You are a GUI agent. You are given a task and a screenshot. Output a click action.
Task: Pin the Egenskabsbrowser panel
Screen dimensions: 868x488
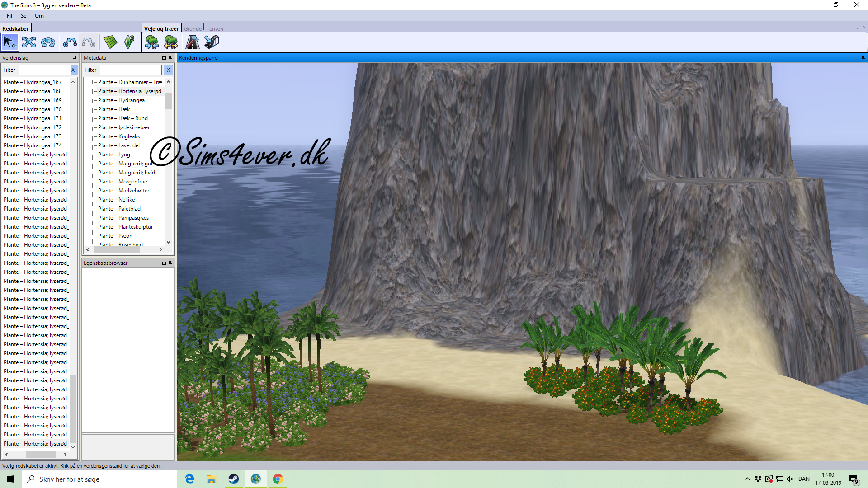170,263
